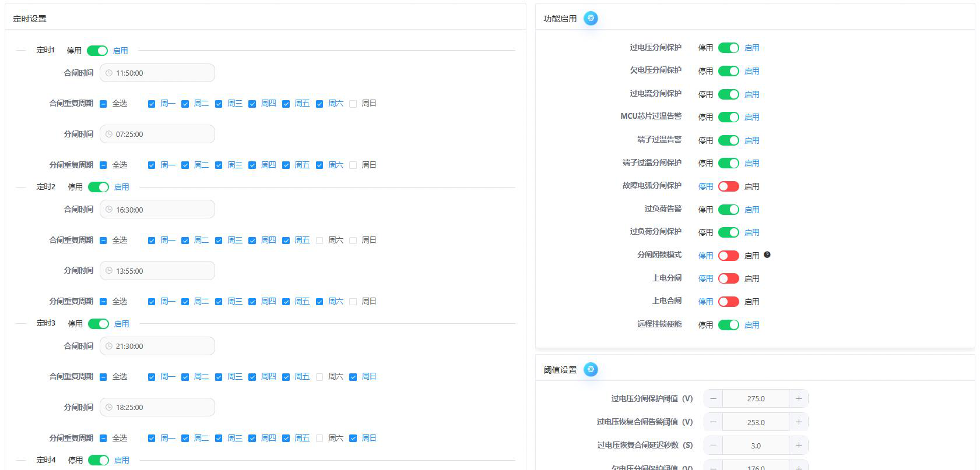Image resolution: width=980 pixels, height=470 pixels.
Task: Click the clock icon in the 07:25:00 field
Action: coord(109,134)
